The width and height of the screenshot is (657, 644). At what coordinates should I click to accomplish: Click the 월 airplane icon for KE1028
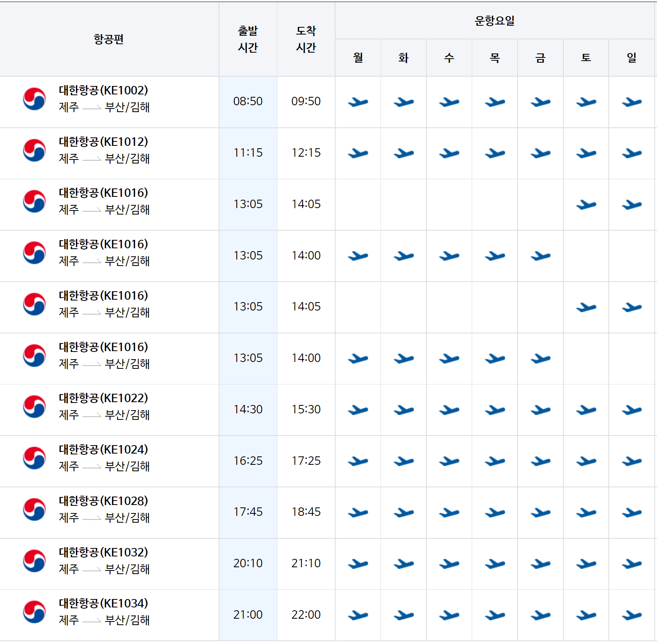pos(358,513)
